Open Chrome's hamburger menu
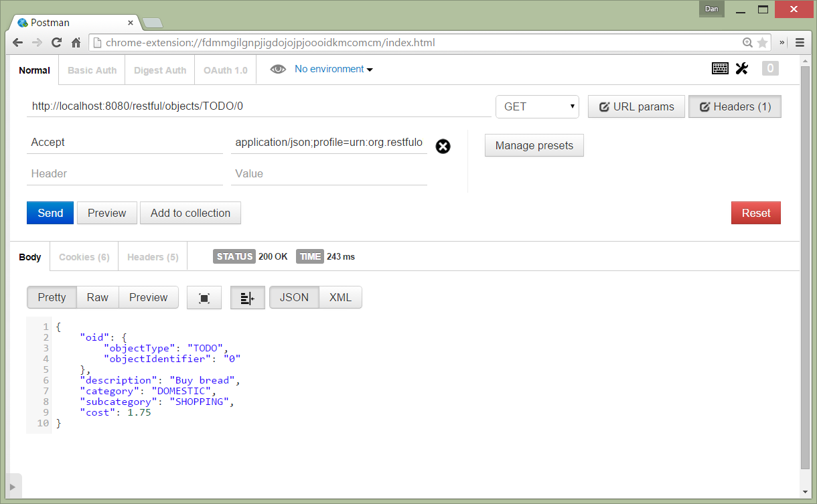The width and height of the screenshot is (817, 504). [x=800, y=41]
